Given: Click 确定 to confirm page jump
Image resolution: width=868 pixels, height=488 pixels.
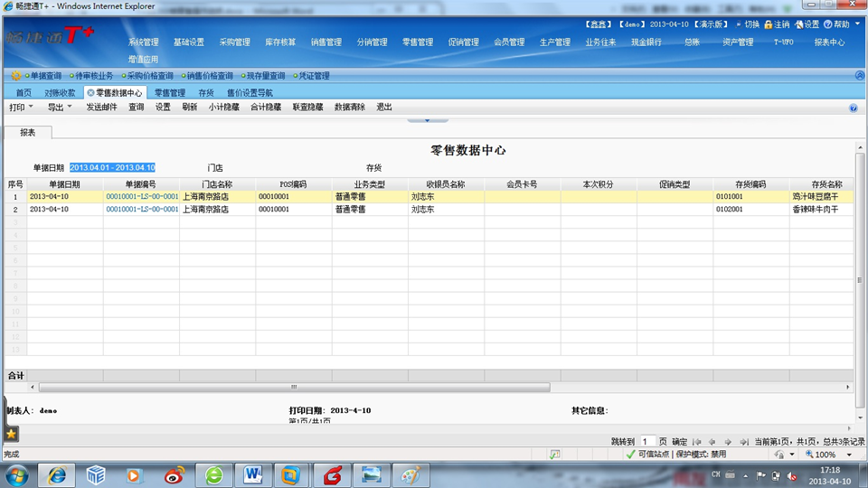Looking at the screenshot, I should tap(679, 442).
